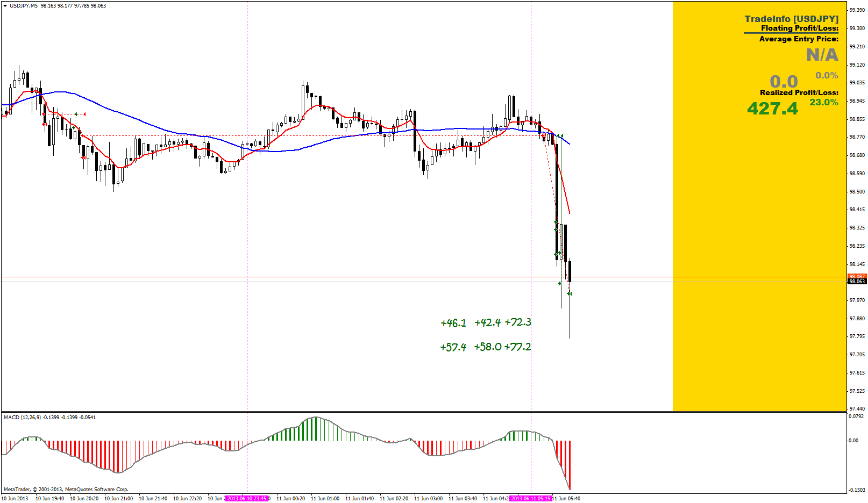Click the 98.325 price scale label
Screen dimensions: 868x503
click(857, 228)
